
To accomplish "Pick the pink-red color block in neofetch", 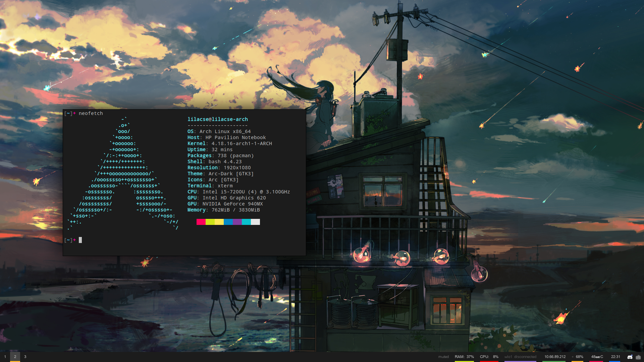I will tap(201, 222).
